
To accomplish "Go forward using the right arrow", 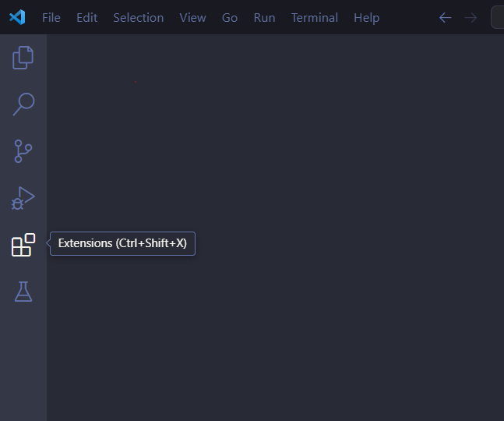I will 471,17.
